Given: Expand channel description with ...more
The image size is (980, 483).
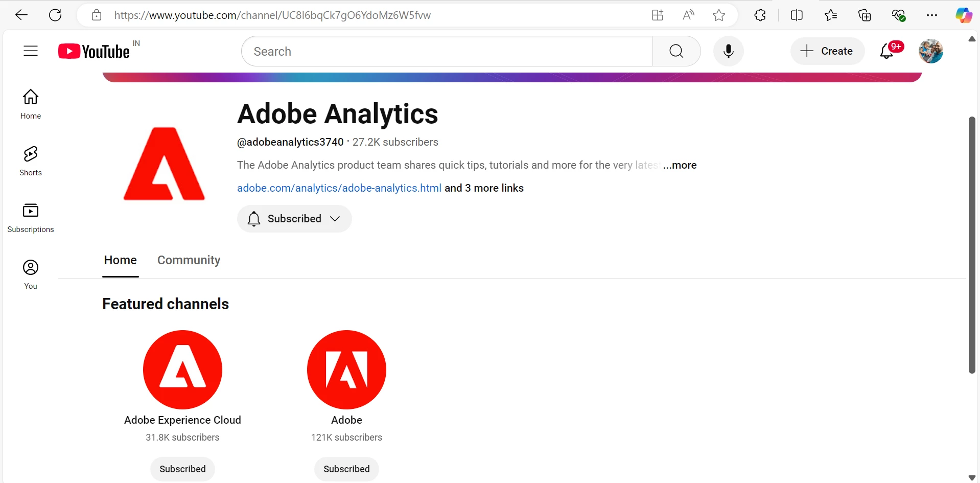Looking at the screenshot, I should [x=680, y=165].
